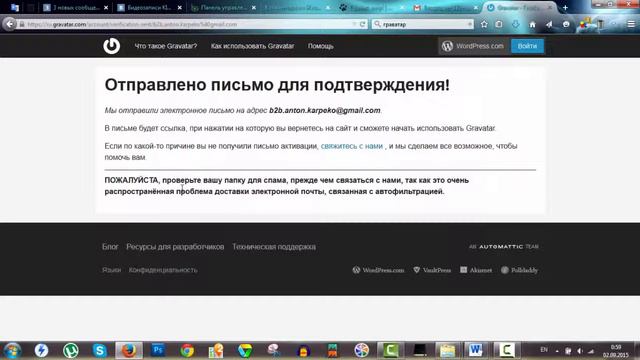Click the smiley chat icon in toolbar
This screenshot has width=640, height=360.
coord(566,24)
